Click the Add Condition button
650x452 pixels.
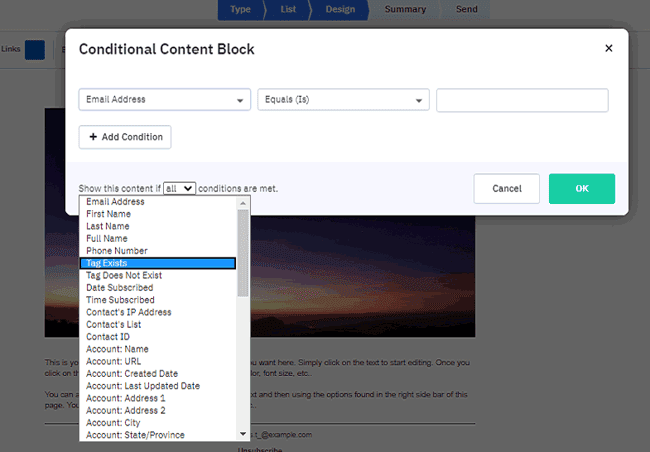coord(125,137)
